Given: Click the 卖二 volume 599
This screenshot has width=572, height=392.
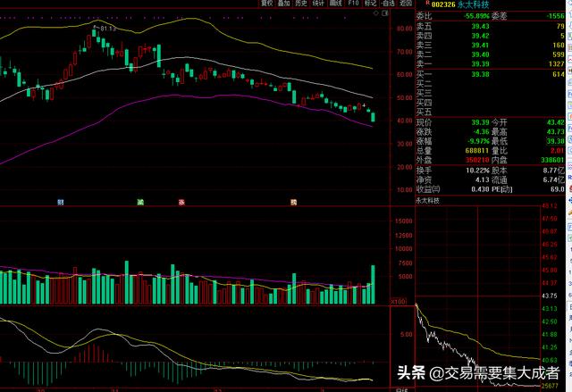Looking at the screenshot, I should tap(559, 54).
